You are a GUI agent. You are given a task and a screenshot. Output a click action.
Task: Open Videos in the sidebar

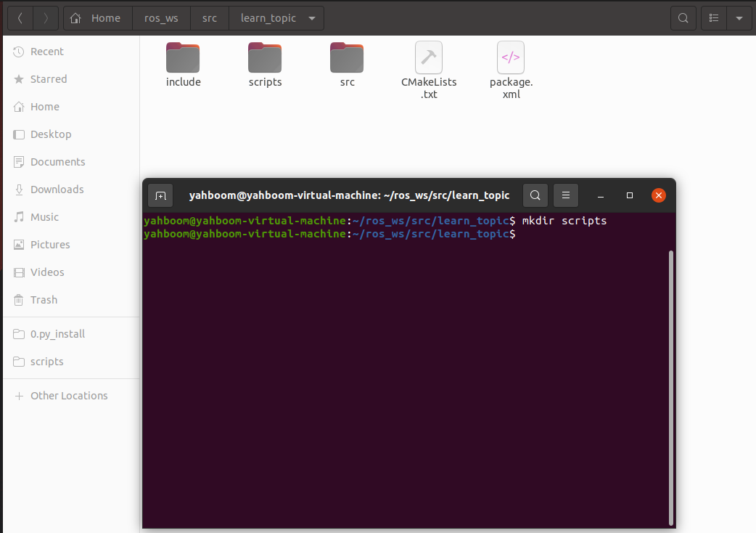[x=71, y=272]
